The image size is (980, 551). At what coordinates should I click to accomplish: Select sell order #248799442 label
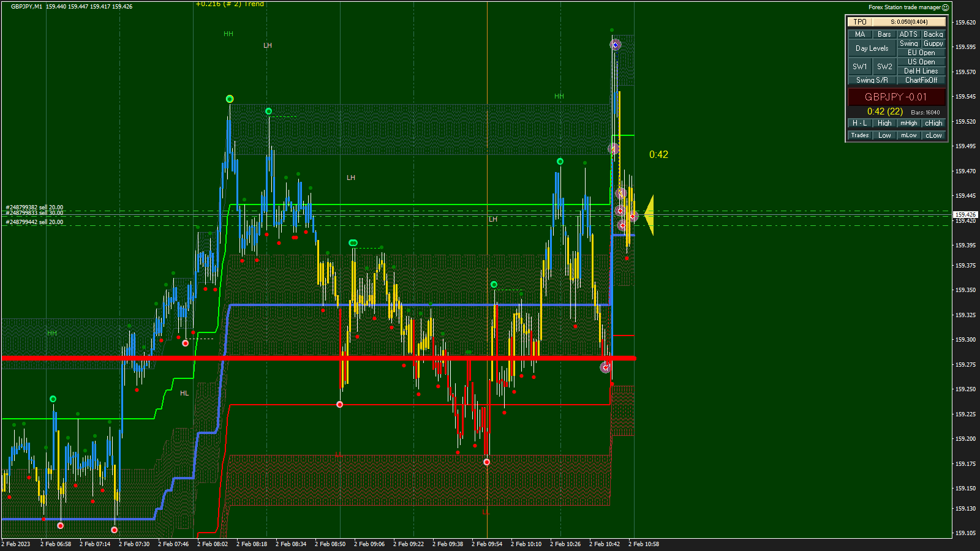click(x=35, y=222)
